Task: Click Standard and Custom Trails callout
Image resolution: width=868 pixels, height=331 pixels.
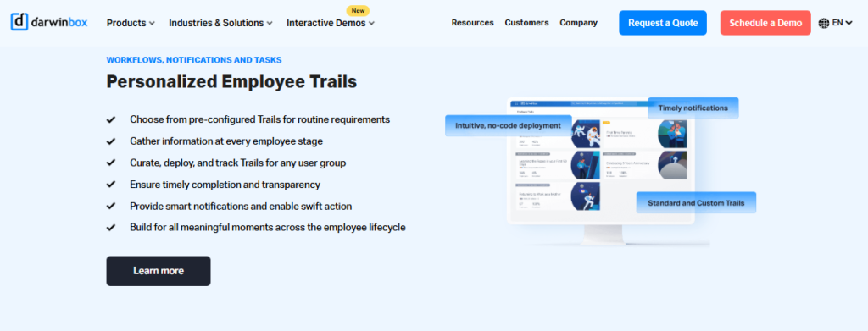Action: (x=696, y=203)
